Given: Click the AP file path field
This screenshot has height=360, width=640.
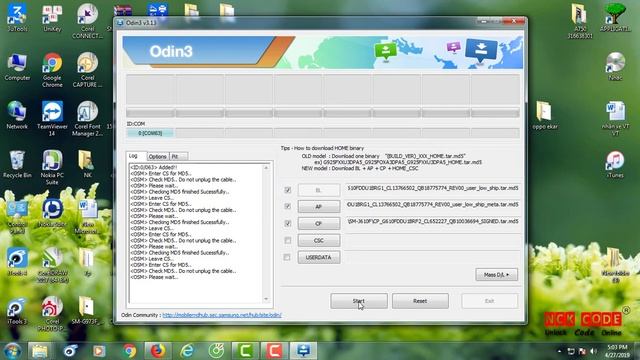Looking at the screenshot, I should tap(433, 204).
